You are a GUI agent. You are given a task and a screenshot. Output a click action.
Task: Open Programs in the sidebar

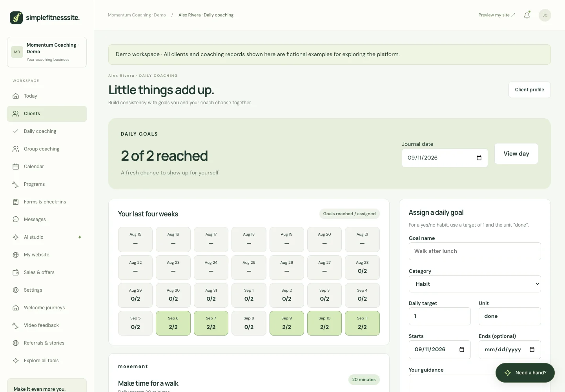point(47,184)
